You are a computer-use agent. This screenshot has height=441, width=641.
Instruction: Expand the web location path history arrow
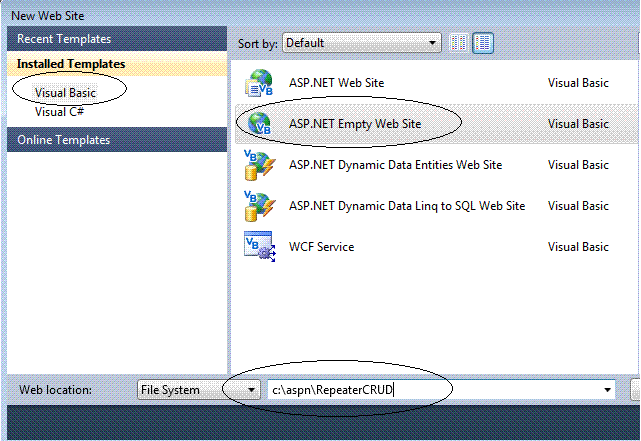(x=607, y=390)
